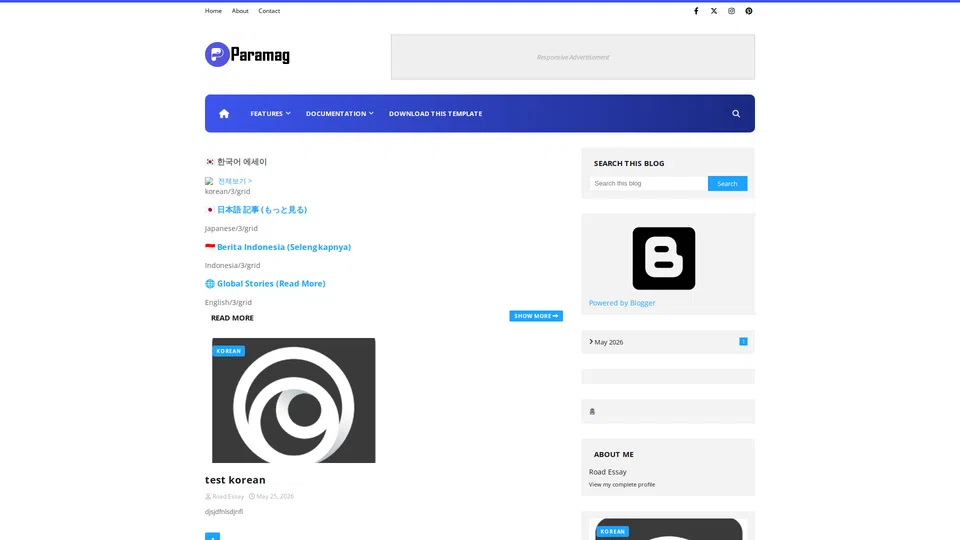Viewport: 960px width, 540px height.
Task: Open Contact in top menu
Action: (x=269, y=11)
